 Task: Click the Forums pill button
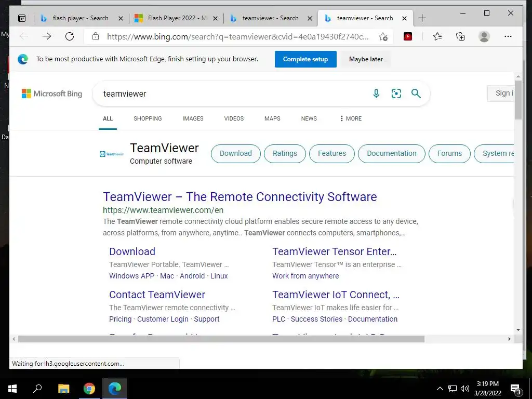[449, 153]
